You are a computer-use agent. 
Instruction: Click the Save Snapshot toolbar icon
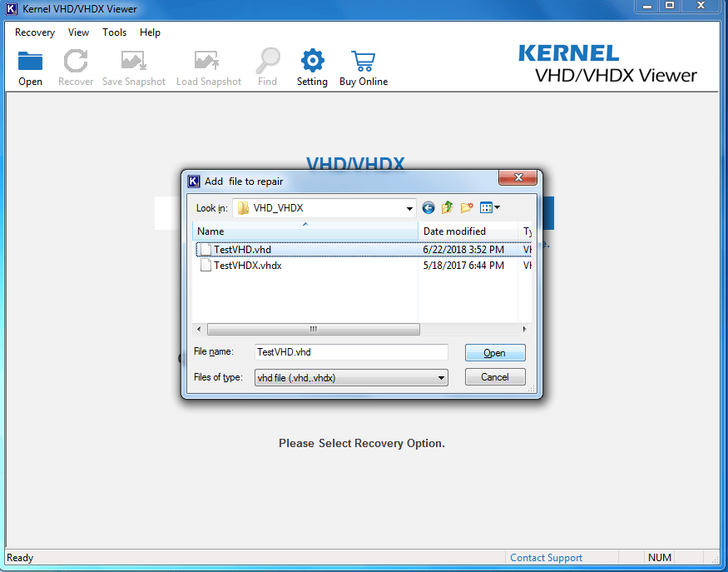coord(134,61)
